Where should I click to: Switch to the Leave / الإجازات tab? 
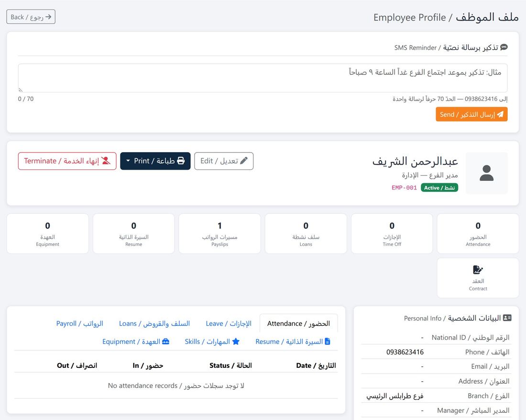(229, 323)
